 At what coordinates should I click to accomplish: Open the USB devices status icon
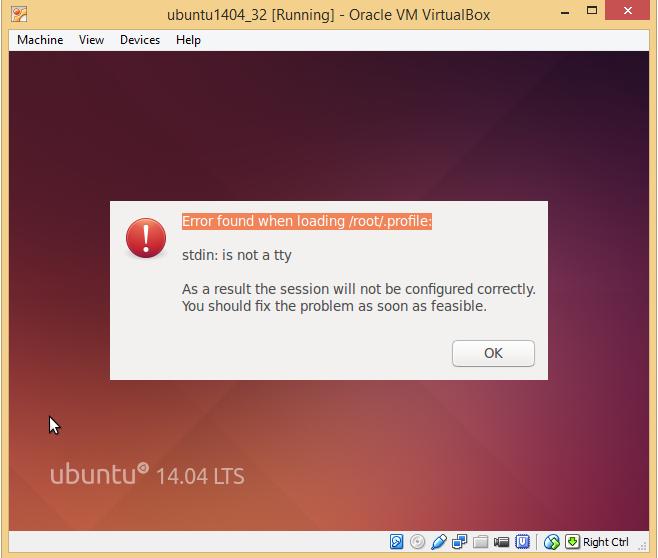pos(439,542)
